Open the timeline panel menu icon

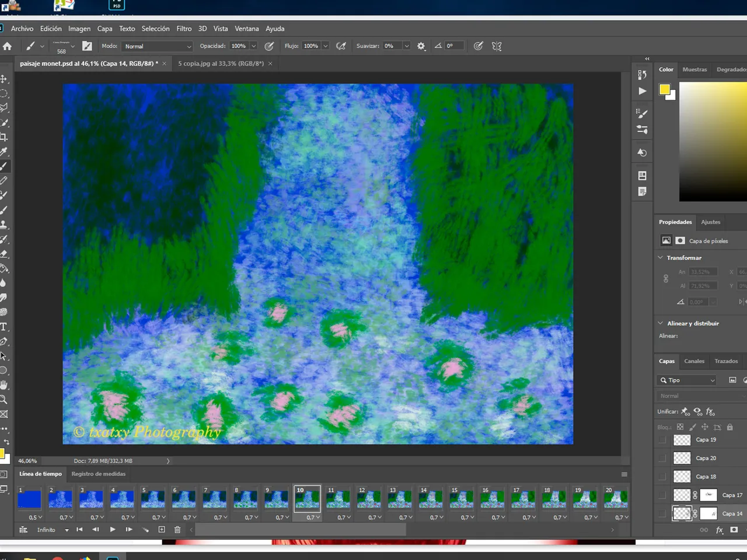pyautogui.click(x=624, y=474)
